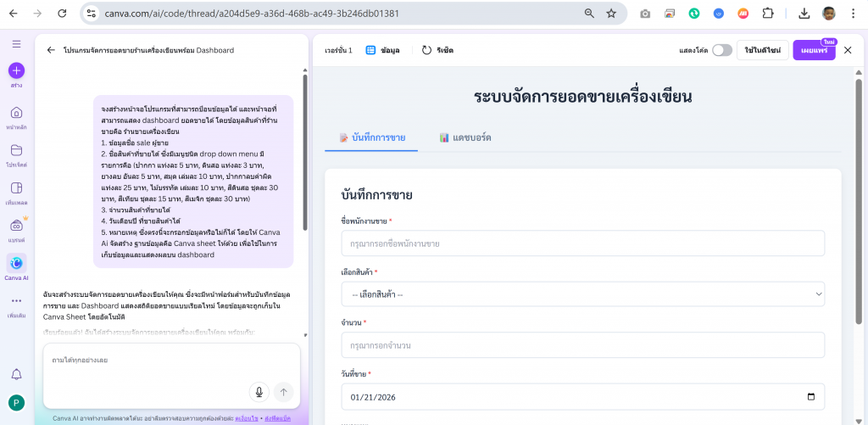Image resolution: width=868 pixels, height=425 pixels.
Task: Click the purple Create plus icon
Action: [x=16, y=71]
